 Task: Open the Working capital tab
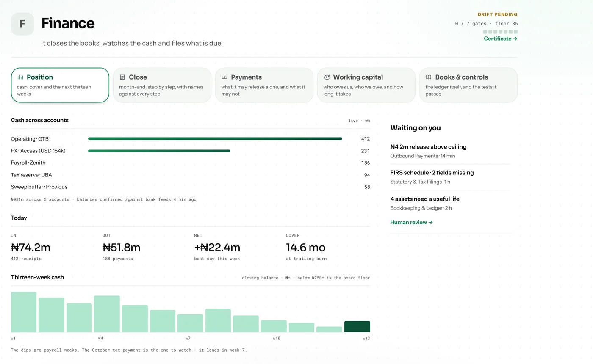click(366, 85)
